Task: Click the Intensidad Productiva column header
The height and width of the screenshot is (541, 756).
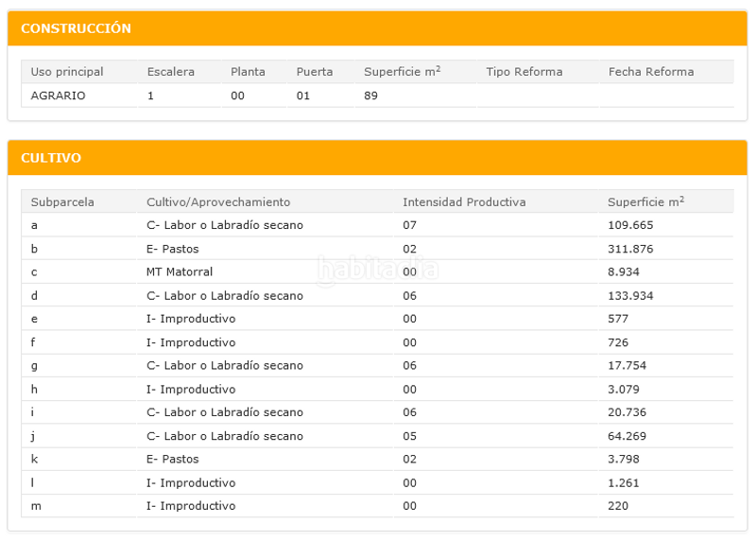Action: click(x=464, y=202)
